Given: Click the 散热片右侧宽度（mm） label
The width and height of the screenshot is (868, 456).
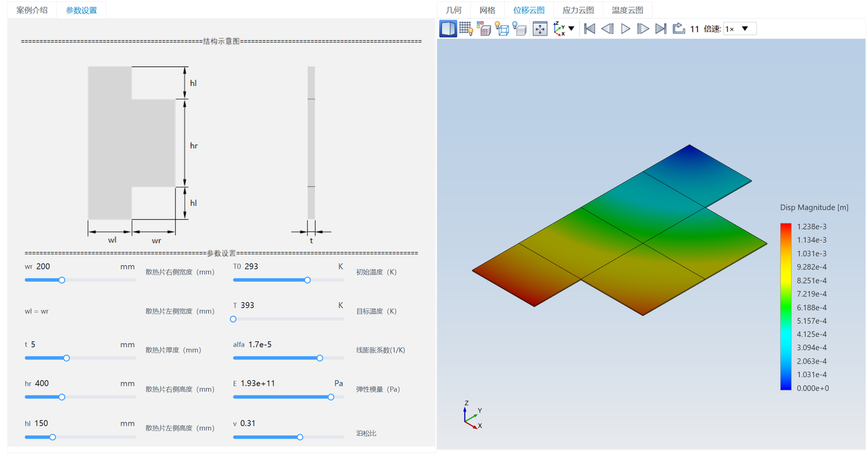Looking at the screenshot, I should pos(180,272).
